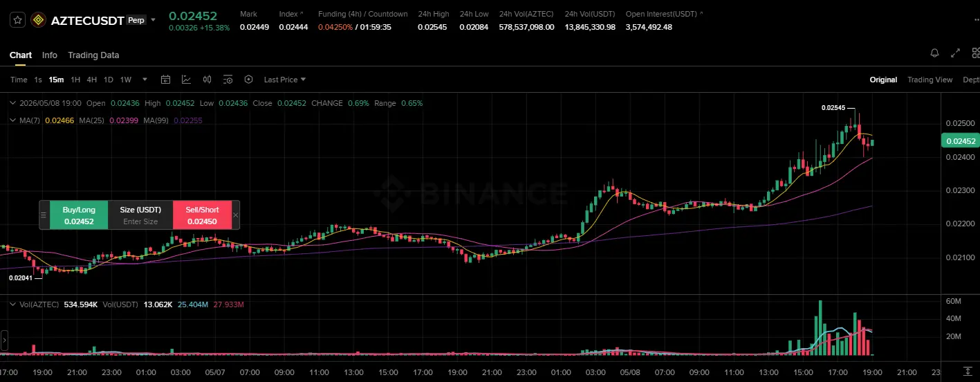Open the candlestick chart style icon
Viewport: 980px width, 382px height.
pos(207,80)
